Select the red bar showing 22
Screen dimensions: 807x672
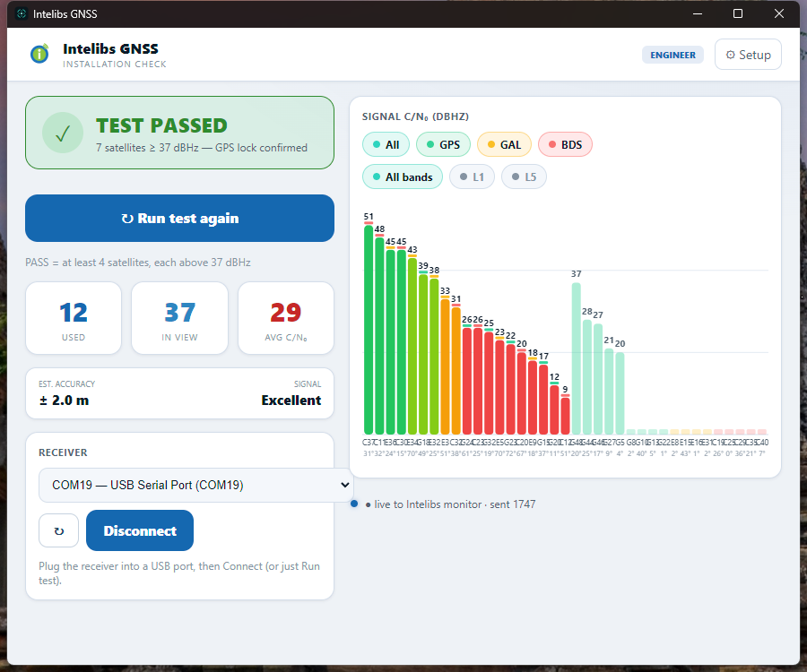[510, 389]
